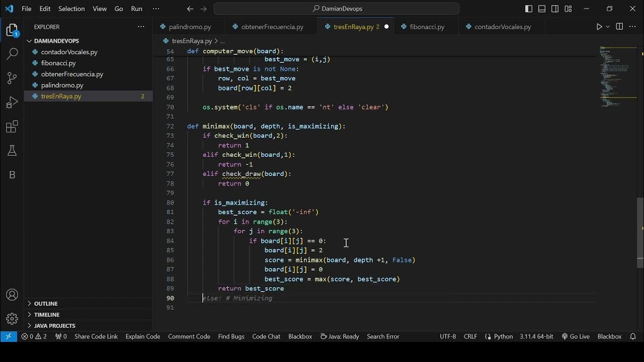Open the Testing flask icon

[12, 150]
